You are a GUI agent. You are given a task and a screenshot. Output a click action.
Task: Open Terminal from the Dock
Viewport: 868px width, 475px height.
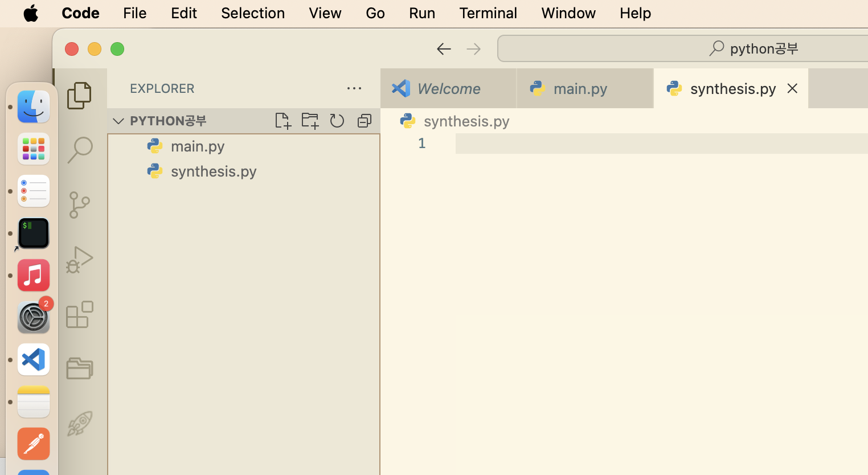tap(34, 233)
